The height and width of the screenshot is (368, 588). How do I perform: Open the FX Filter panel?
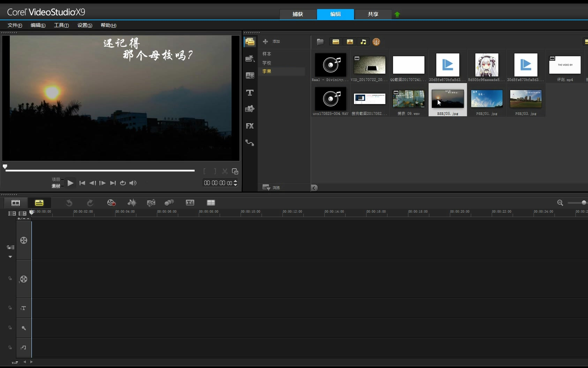(x=250, y=126)
